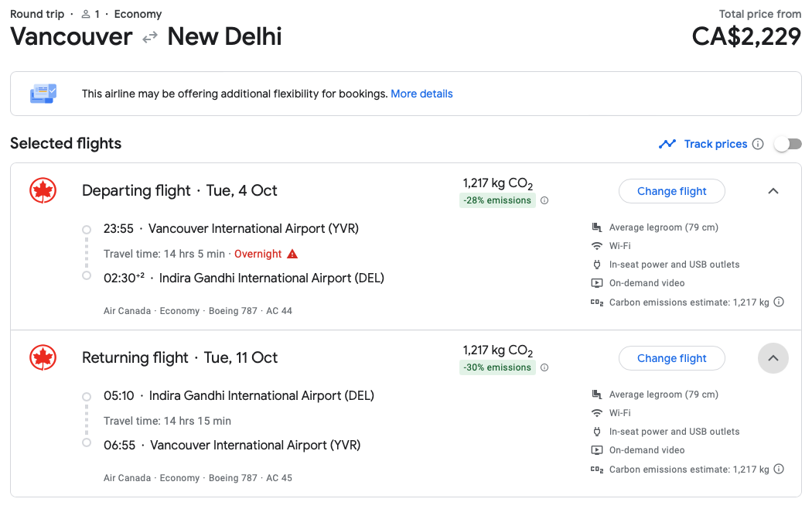812x509 pixels.
Task: Click the Air Canada logo on returning flight
Action: [43, 357]
